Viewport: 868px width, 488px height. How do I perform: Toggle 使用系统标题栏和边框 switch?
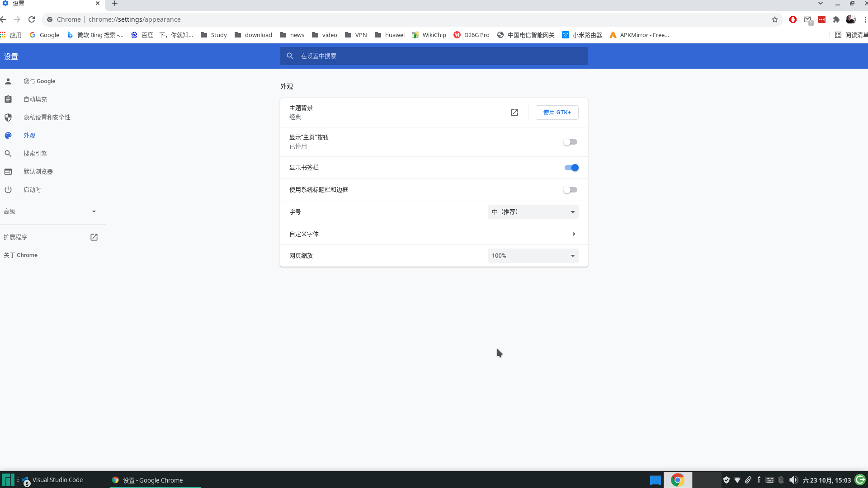coord(570,190)
